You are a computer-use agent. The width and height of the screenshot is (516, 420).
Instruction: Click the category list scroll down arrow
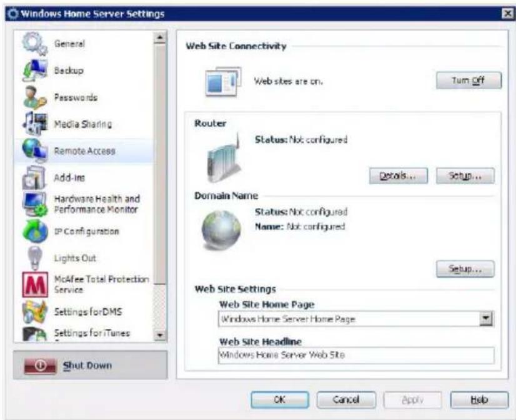[x=160, y=335]
